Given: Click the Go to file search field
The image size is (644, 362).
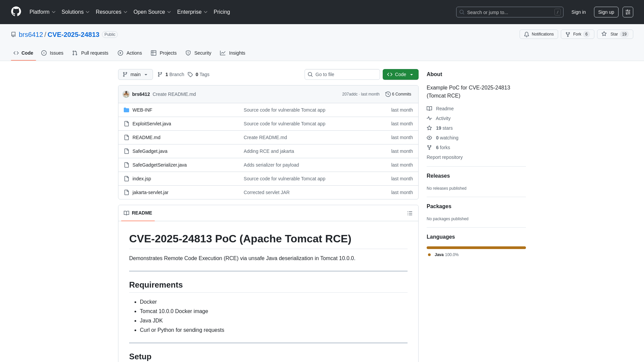Looking at the screenshot, I should pyautogui.click(x=342, y=74).
